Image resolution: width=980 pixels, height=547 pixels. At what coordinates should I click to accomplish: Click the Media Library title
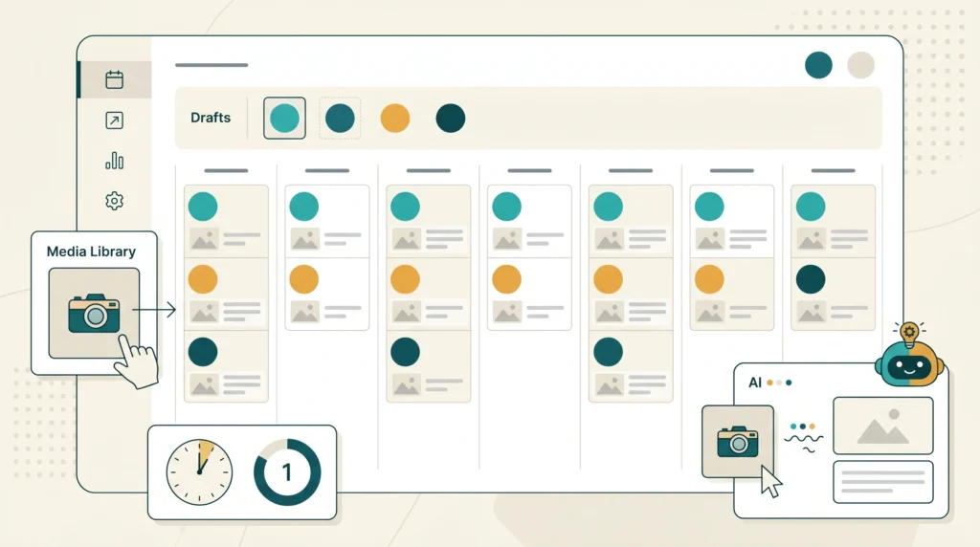tap(91, 251)
